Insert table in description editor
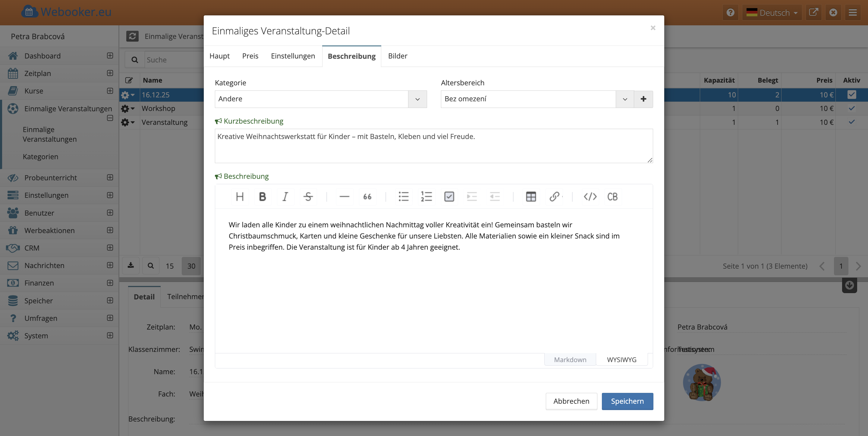This screenshot has height=436, width=868. click(531, 197)
